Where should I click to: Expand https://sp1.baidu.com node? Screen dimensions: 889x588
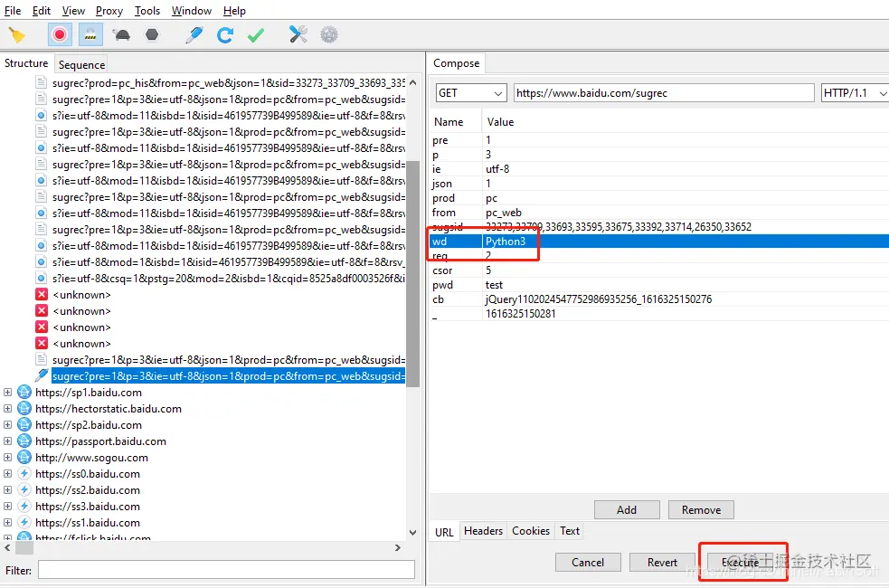coord(7,393)
